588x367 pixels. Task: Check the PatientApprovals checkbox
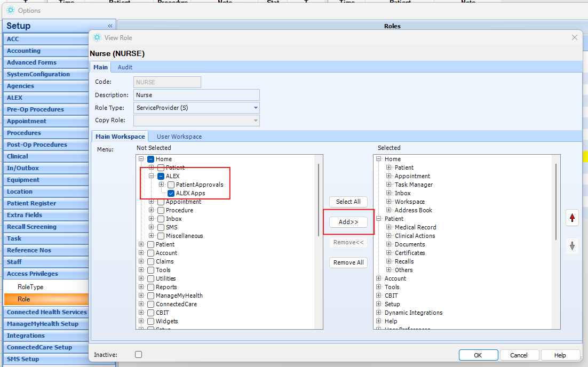click(x=171, y=185)
